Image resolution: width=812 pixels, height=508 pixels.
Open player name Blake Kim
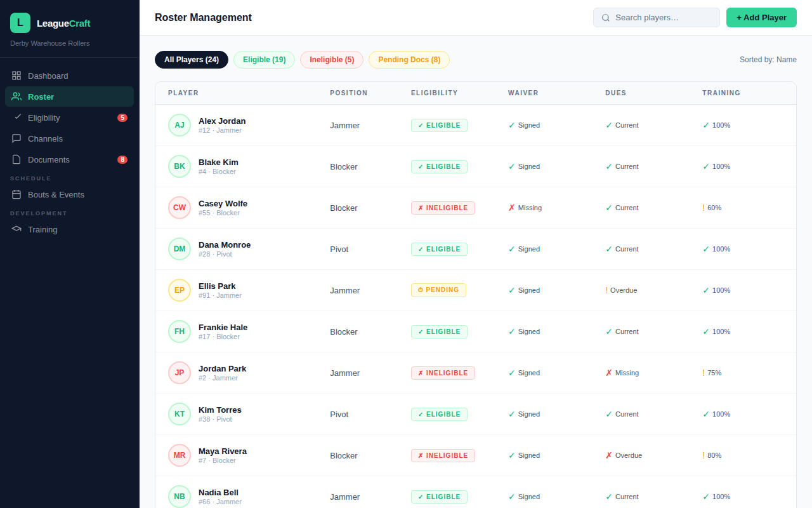(218, 162)
